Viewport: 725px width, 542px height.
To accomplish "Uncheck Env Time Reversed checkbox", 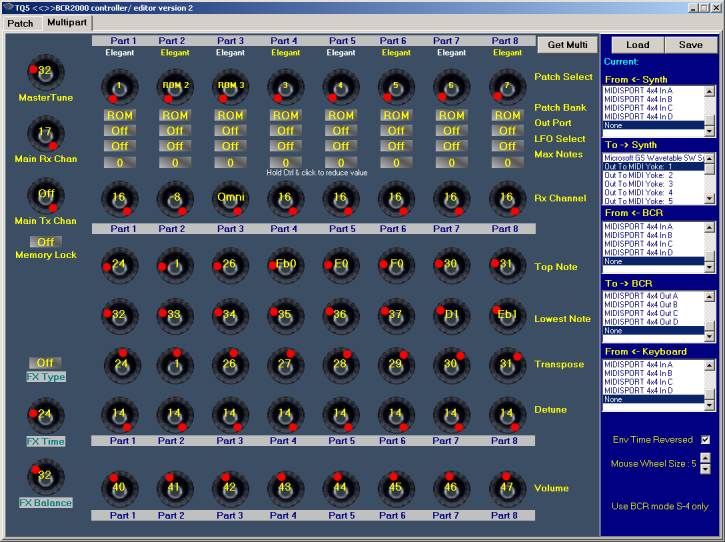I will 706,440.
